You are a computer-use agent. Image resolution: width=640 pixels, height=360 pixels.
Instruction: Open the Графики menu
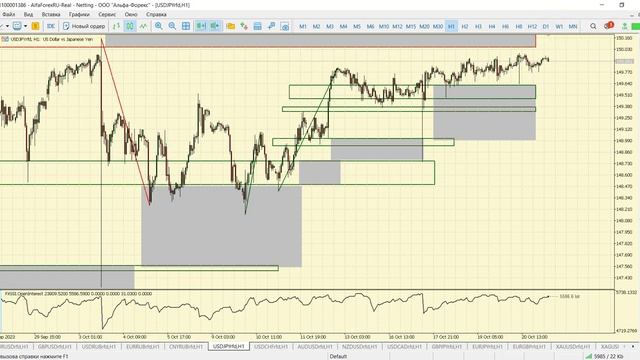(79, 14)
